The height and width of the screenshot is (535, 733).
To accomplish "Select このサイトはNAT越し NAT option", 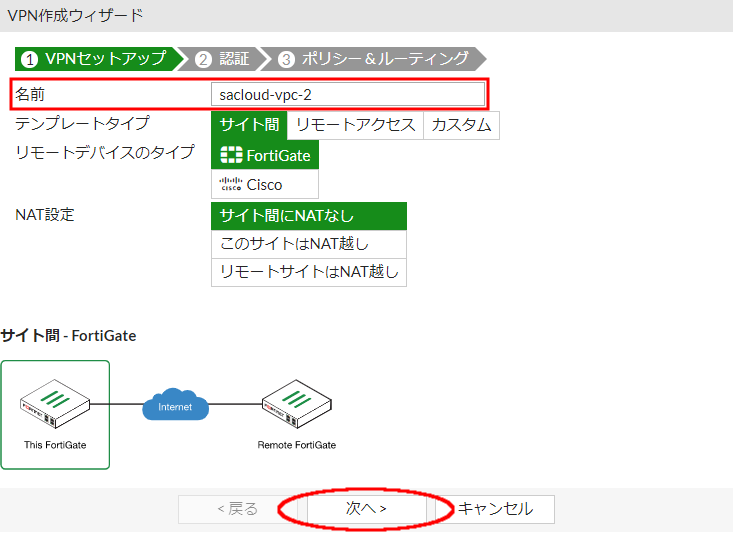I will point(308,244).
